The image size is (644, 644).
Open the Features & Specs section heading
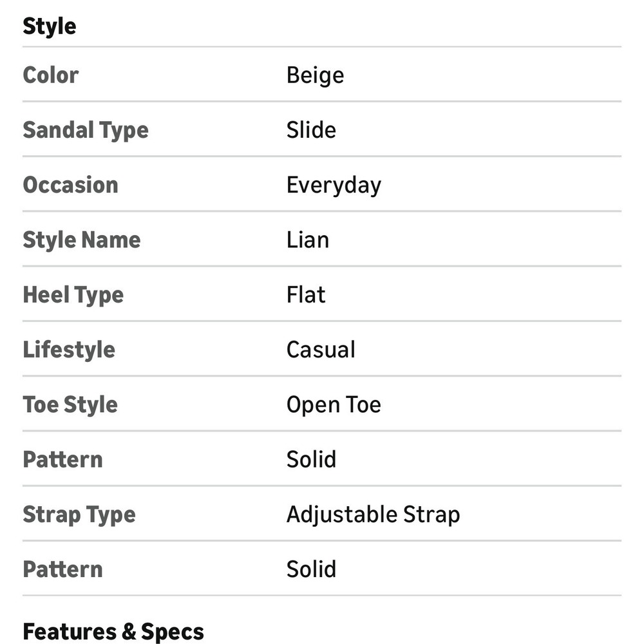[x=113, y=632]
